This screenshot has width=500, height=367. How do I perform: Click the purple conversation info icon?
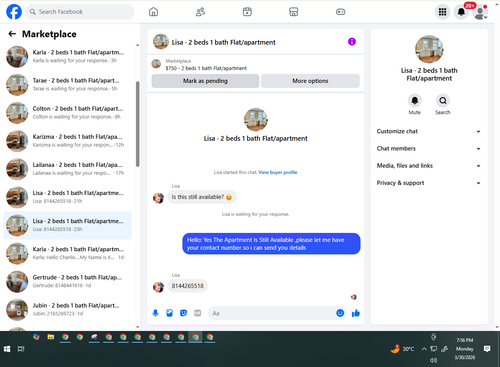pyautogui.click(x=352, y=42)
